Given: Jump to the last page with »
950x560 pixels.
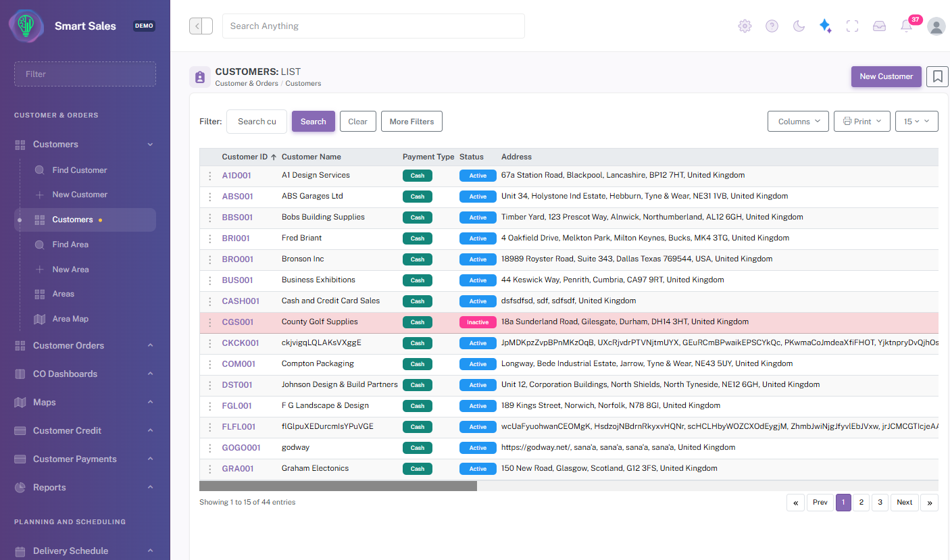Looking at the screenshot, I should tap(930, 503).
